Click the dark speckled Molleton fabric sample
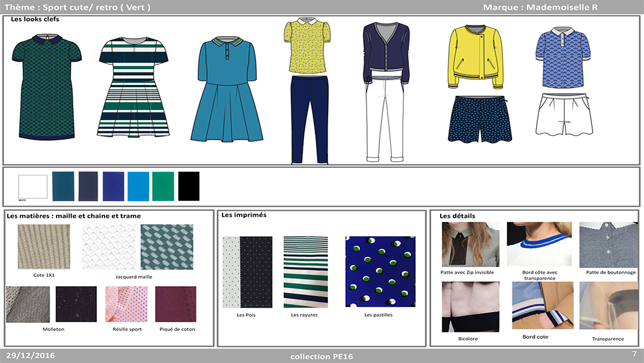Screen dimensions: 644x363 (x=76, y=304)
